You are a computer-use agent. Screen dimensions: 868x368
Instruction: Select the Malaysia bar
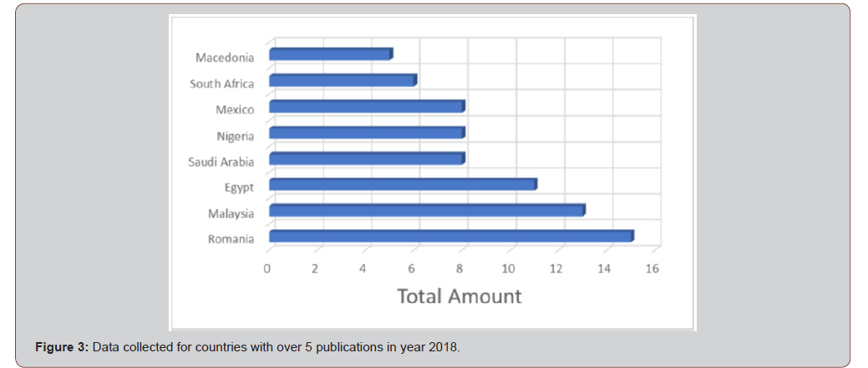pyautogui.click(x=426, y=210)
